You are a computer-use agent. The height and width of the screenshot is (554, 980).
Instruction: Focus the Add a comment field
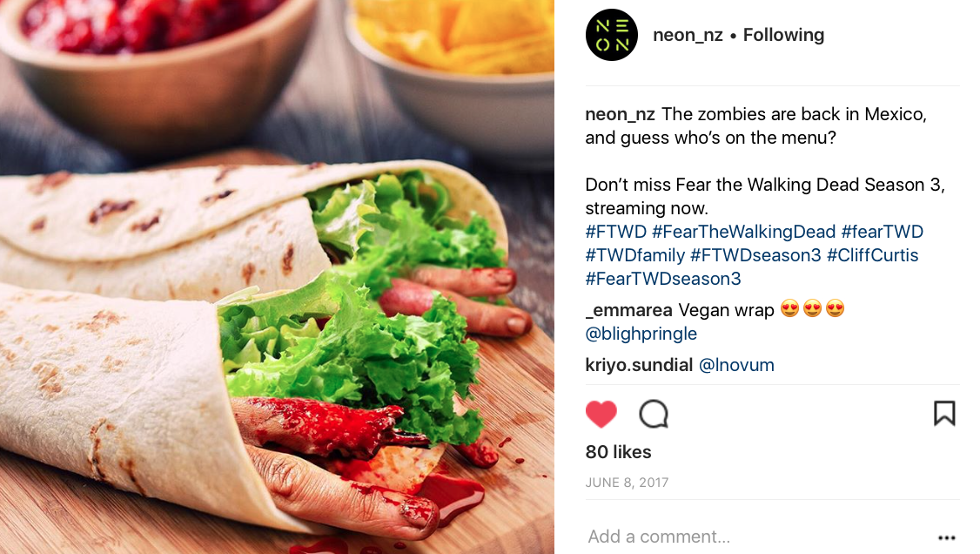pos(756,537)
